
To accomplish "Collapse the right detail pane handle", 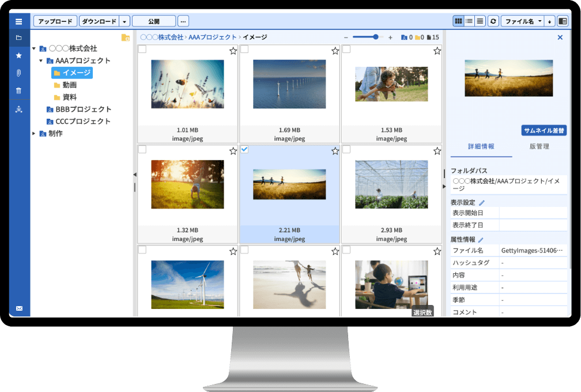I will (444, 186).
